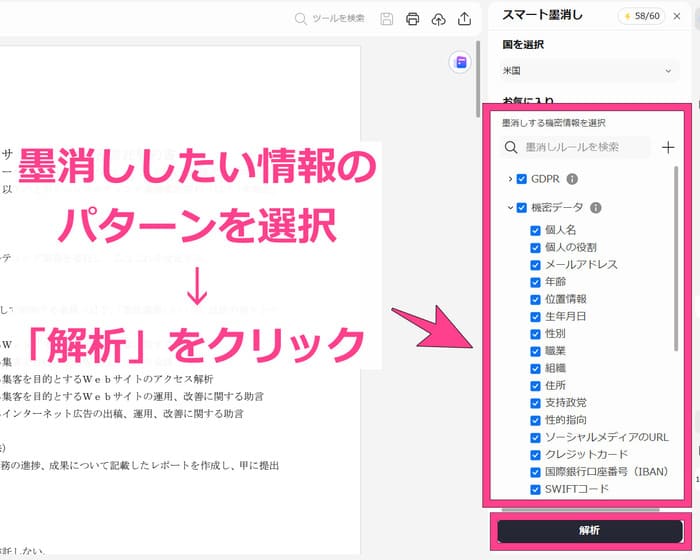700x560 pixels.
Task: Uncheck the 個人の役割 checkbox
Action: (535, 248)
